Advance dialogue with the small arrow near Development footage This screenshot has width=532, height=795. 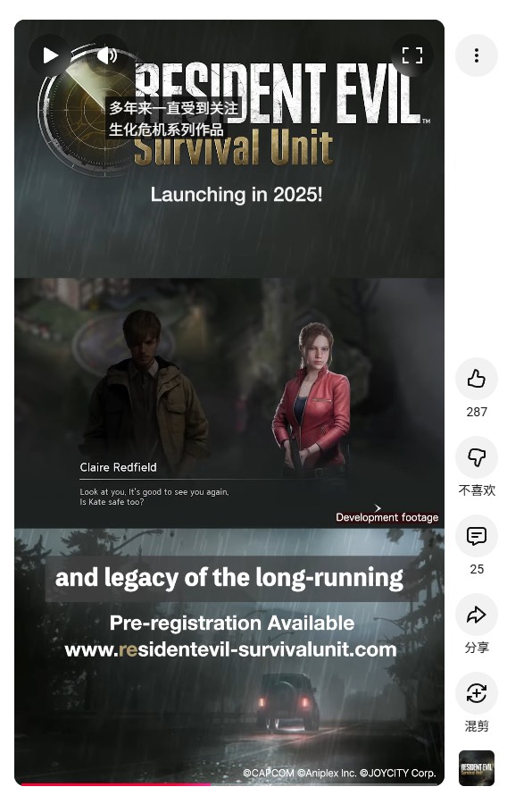click(x=378, y=507)
